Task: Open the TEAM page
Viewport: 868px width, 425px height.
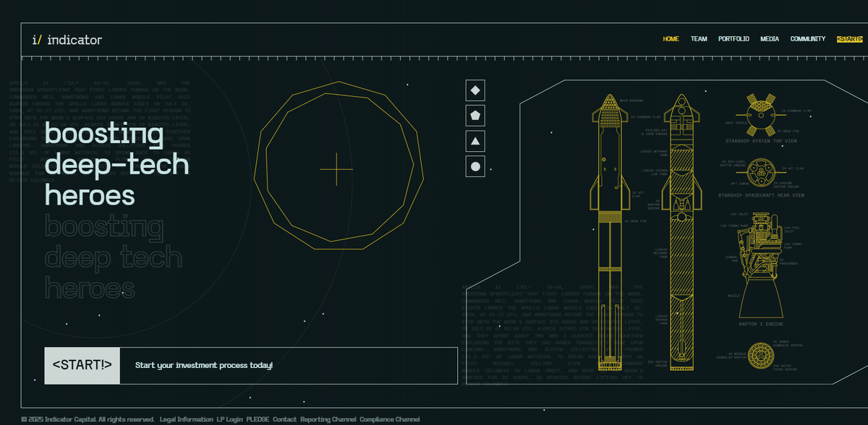Action: tap(699, 39)
